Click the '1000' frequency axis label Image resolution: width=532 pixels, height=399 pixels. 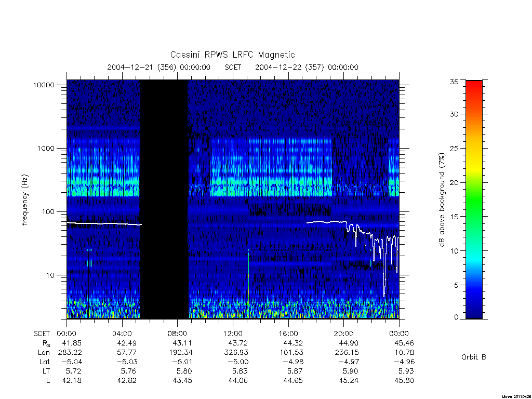click(x=46, y=149)
